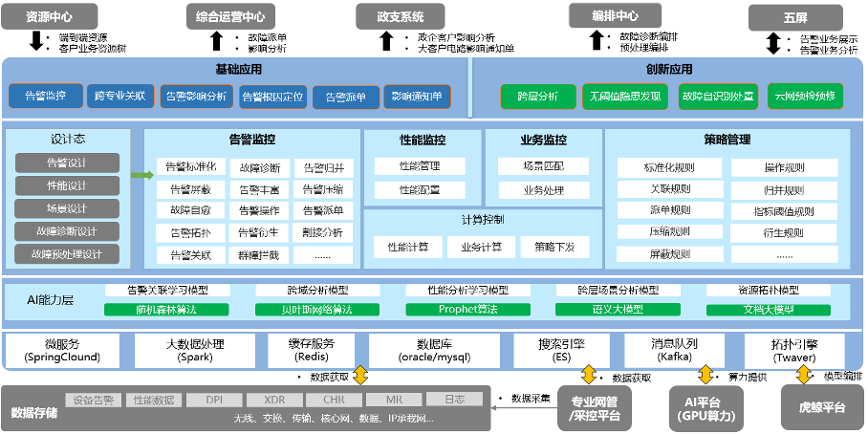Image resolution: width=868 pixels, height=434 pixels.
Task: Select the 编排中心 box
Action: (615, 15)
